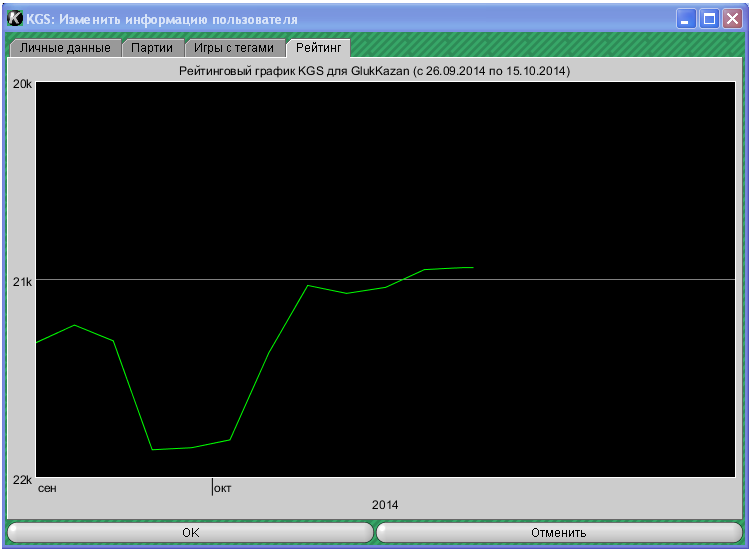Click the окт month label
The image size is (749, 549).
pyautogui.click(x=223, y=488)
